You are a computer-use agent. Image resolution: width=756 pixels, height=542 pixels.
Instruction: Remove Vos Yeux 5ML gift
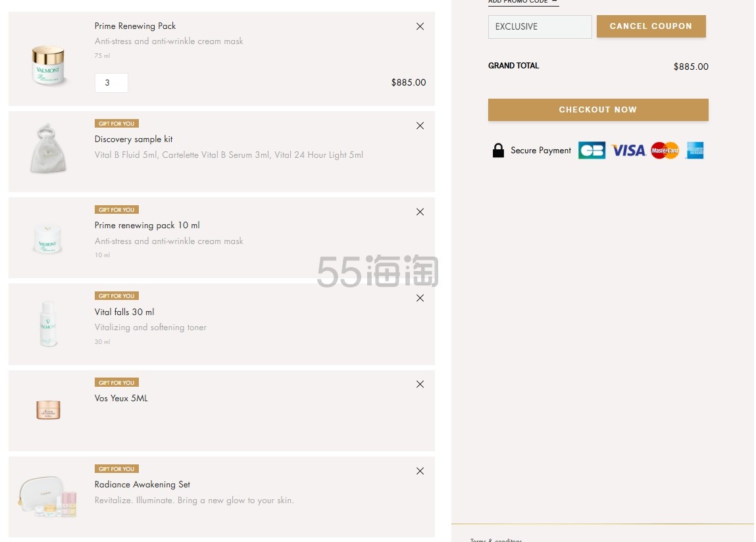(420, 384)
